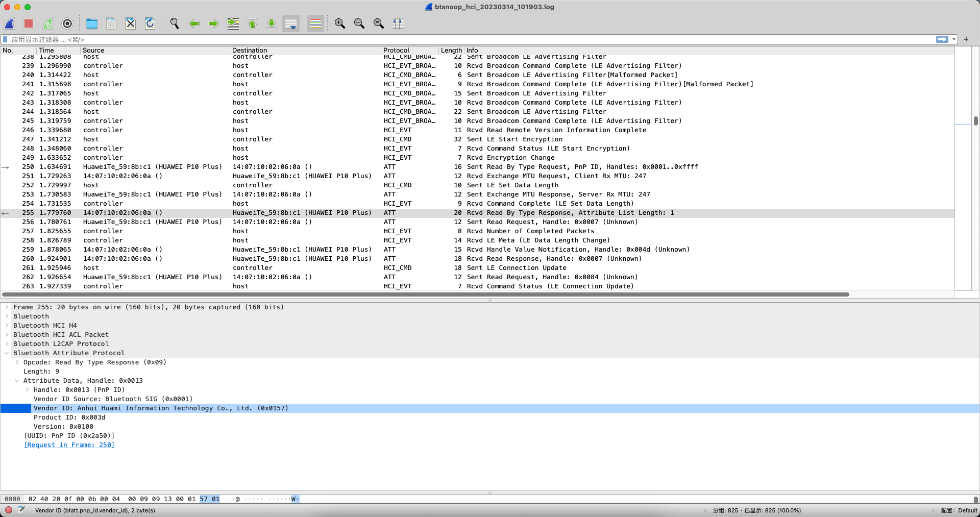Screen dimensions: 980x517
Task: Follow the Request in Frame 250 link
Action: click(69, 445)
